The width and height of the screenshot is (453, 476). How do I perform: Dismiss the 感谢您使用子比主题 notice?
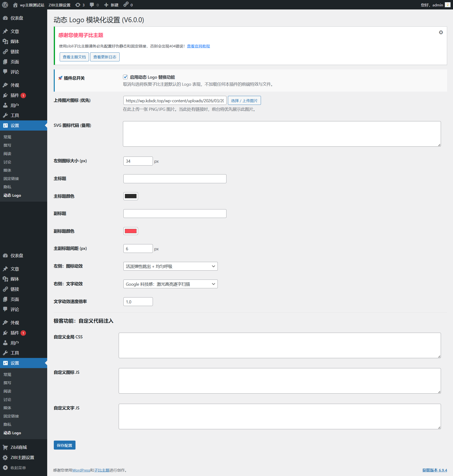pos(441,32)
